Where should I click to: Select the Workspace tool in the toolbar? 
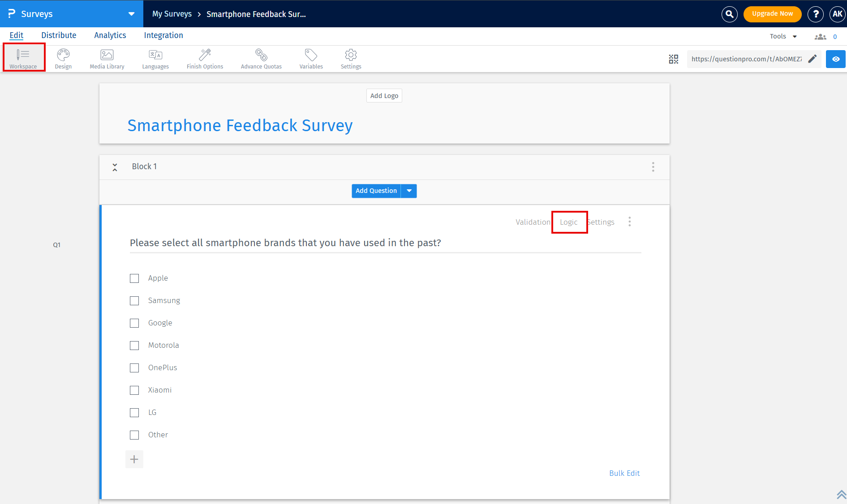click(x=23, y=57)
